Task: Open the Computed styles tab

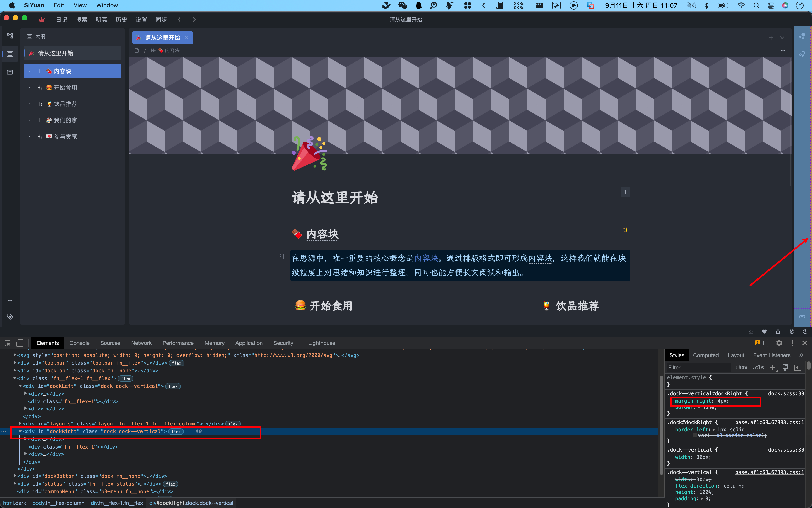Action: pos(706,355)
